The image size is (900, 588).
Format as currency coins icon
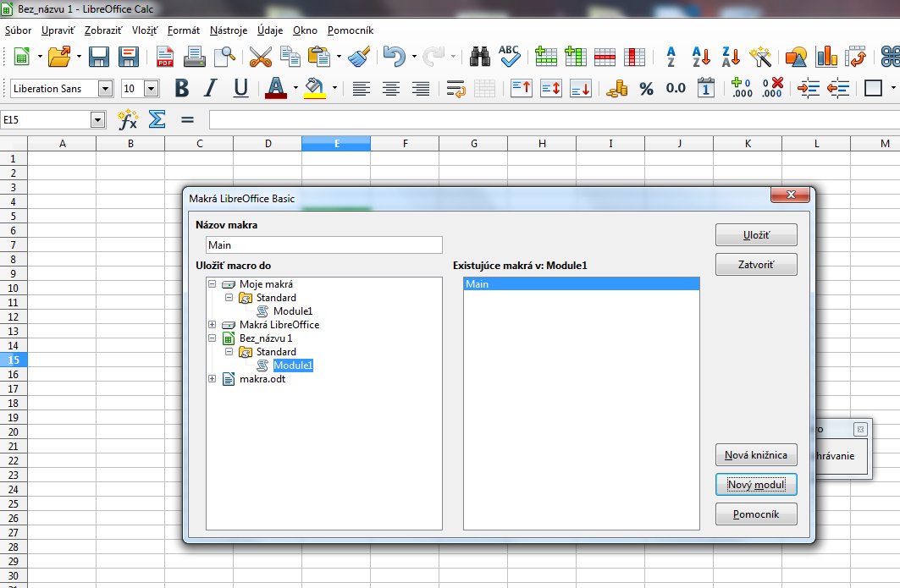tap(616, 88)
